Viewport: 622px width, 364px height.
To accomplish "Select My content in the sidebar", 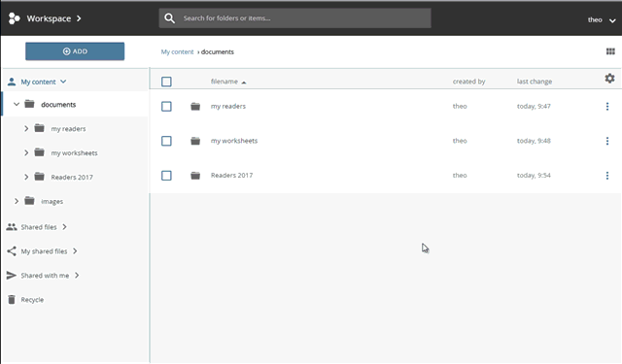I will pyautogui.click(x=38, y=82).
